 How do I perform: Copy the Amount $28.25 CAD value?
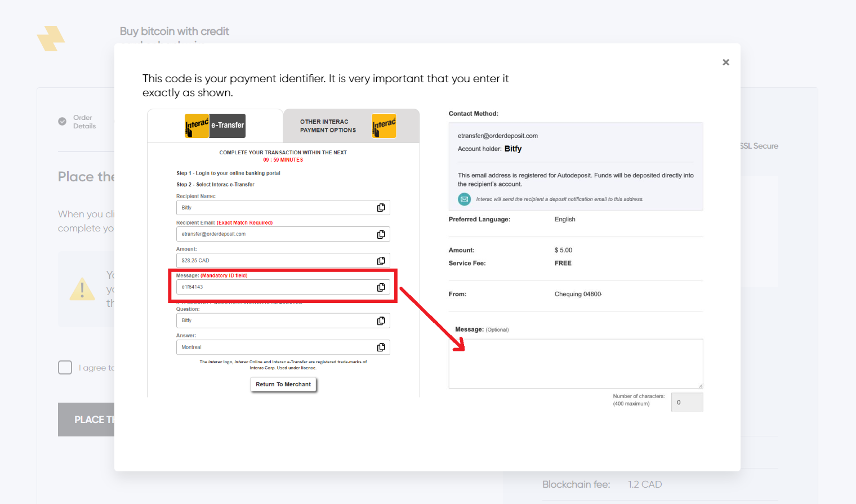click(x=381, y=261)
